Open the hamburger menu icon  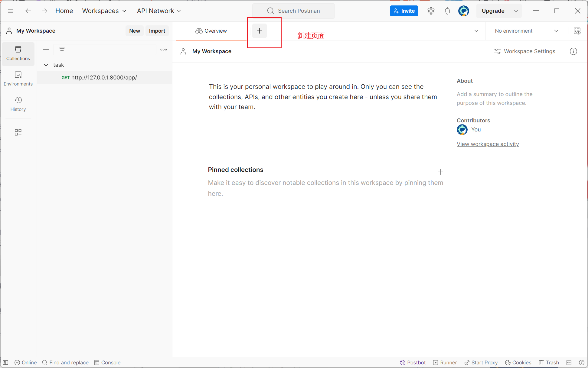click(11, 11)
